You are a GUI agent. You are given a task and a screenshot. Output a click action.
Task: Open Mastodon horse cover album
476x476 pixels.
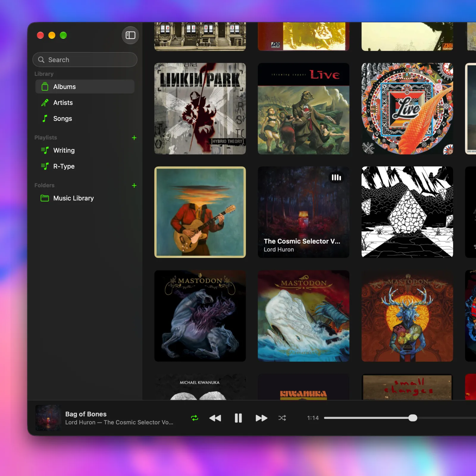click(200, 316)
